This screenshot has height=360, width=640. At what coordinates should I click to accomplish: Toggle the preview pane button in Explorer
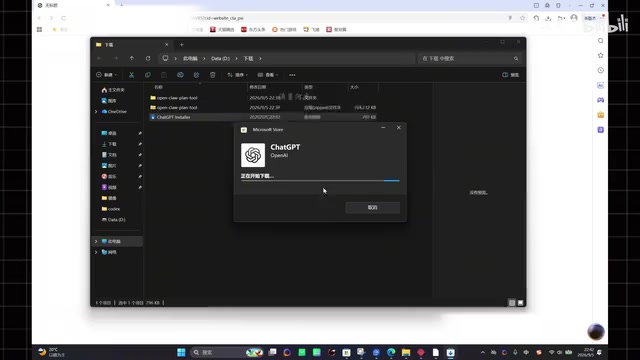[x=511, y=75]
